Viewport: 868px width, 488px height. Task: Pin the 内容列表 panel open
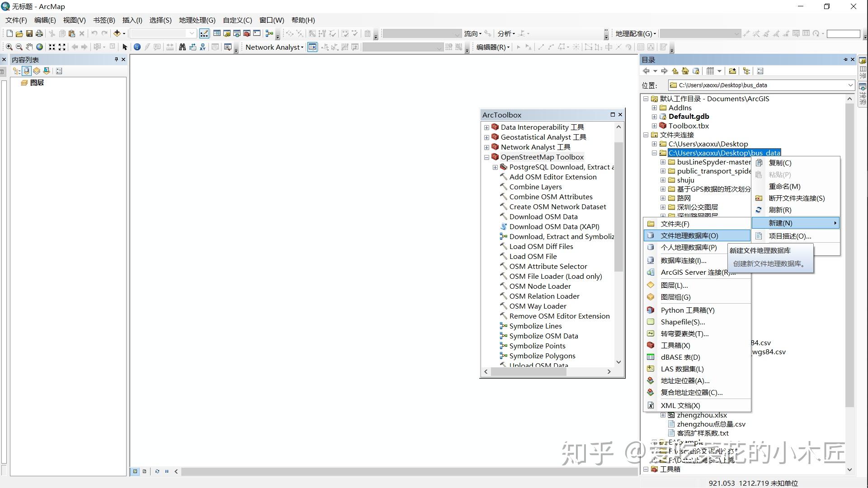(x=116, y=59)
